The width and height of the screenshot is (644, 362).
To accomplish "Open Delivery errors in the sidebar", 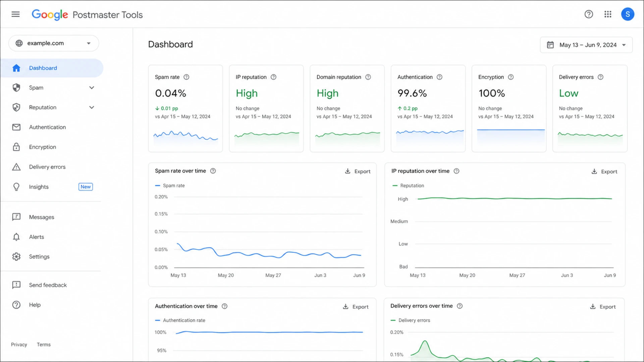I will coord(52,167).
